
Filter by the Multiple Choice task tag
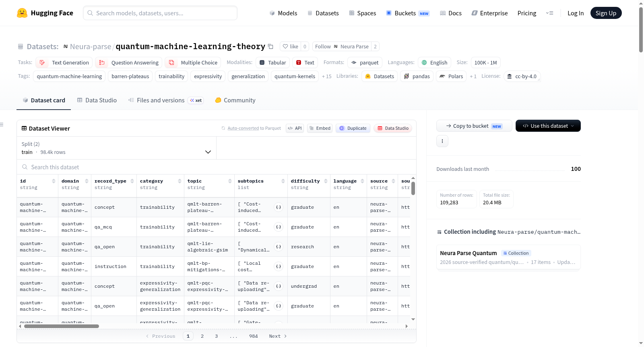point(193,62)
